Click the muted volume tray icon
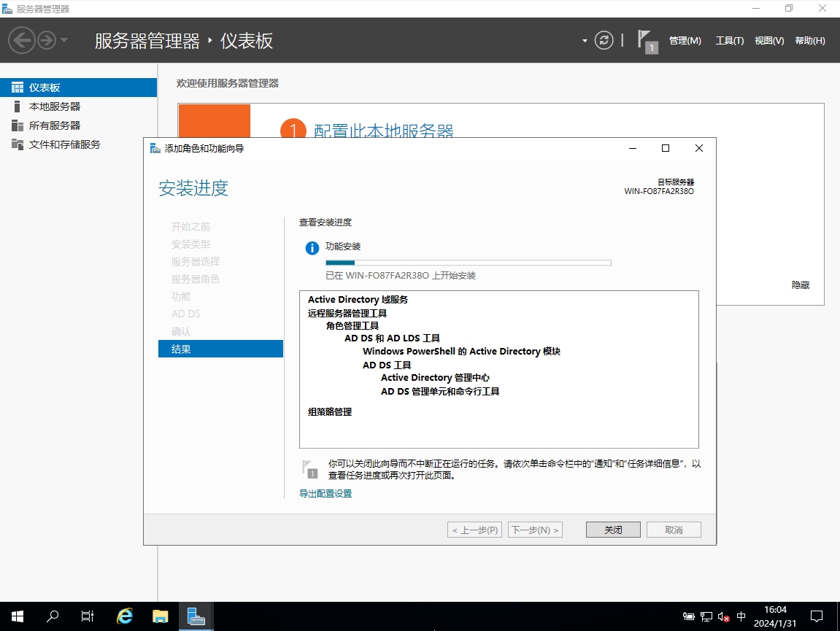Screen dimensions: 840x631 point(724,616)
